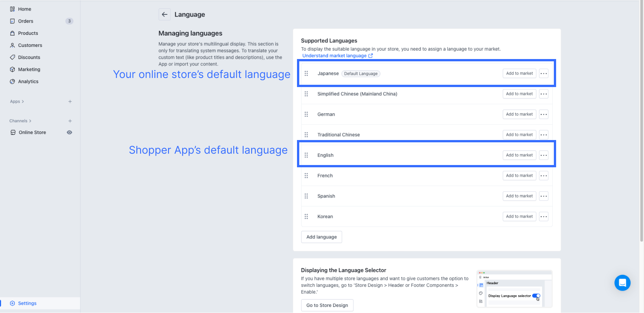
Task: Add English to market
Action: pyautogui.click(x=519, y=155)
